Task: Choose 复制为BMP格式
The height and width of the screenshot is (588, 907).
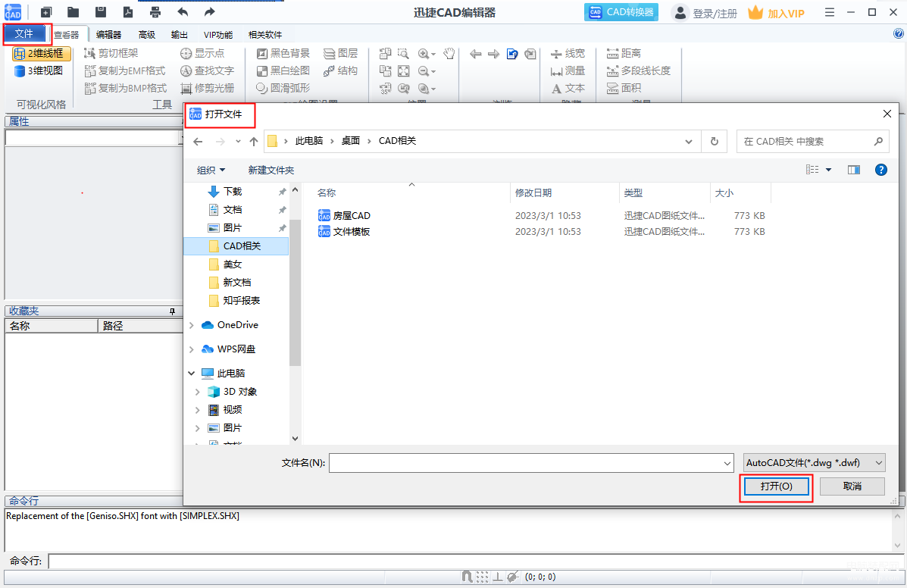Action: coord(126,88)
